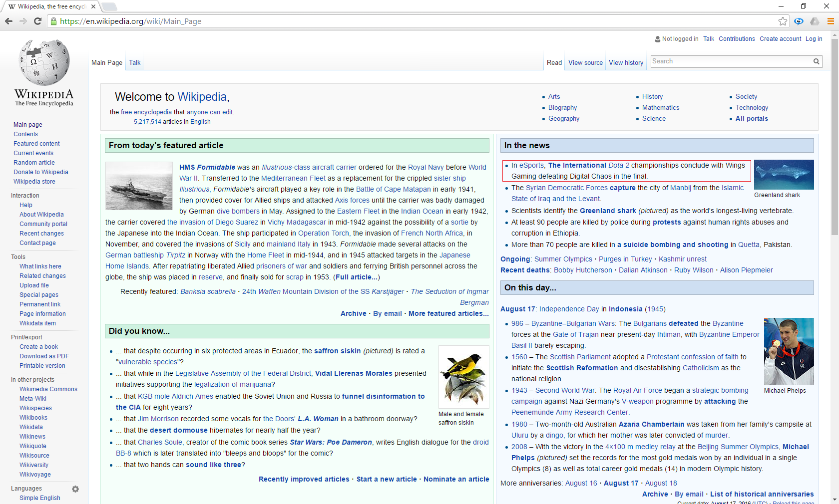Open Featured content in sidebar

pos(36,144)
